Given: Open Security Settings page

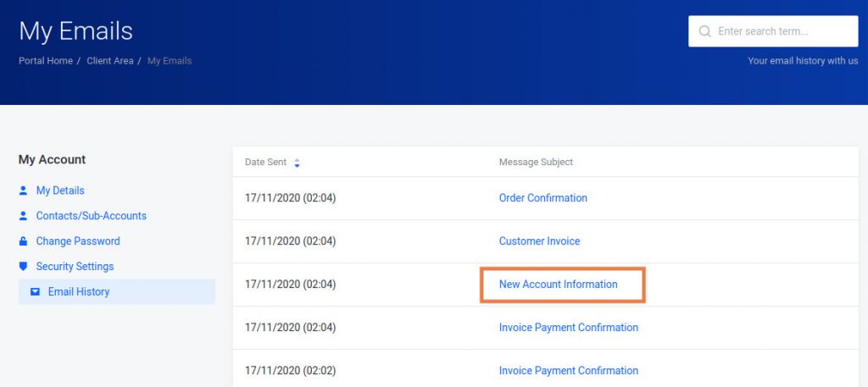Looking at the screenshot, I should click(x=75, y=267).
